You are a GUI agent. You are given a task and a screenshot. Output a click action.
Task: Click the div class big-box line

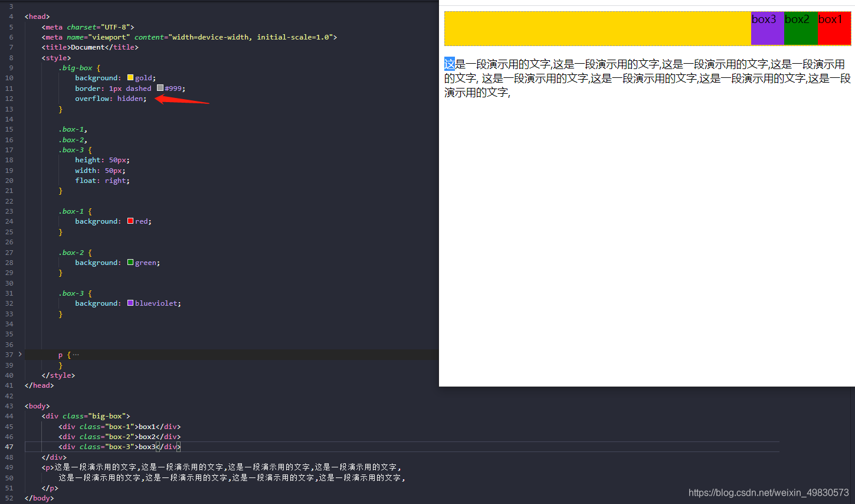86,416
